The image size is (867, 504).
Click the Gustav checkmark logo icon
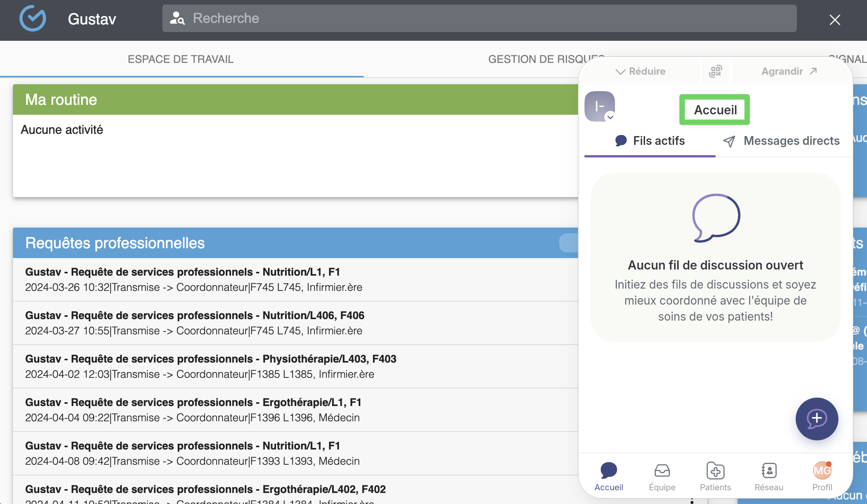click(x=33, y=19)
